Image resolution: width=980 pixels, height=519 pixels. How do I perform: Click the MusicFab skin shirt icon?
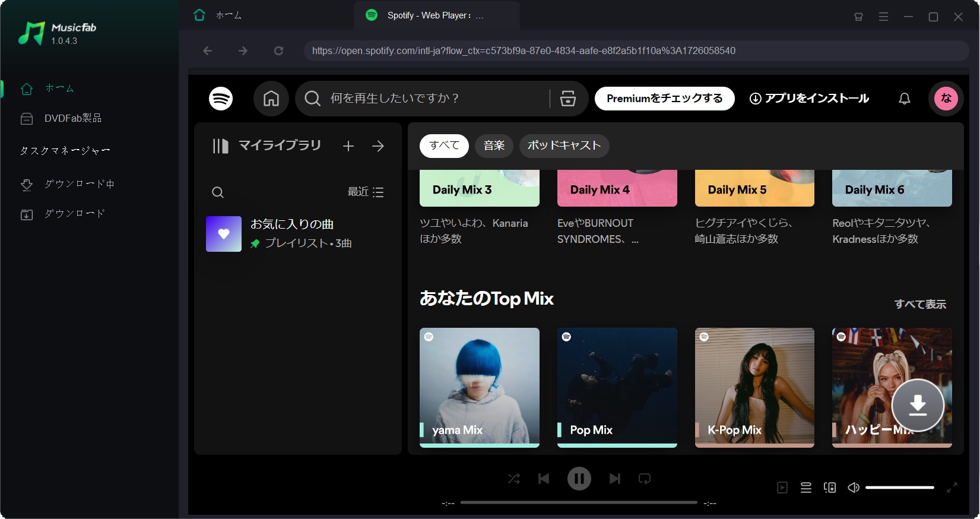pyautogui.click(x=858, y=17)
